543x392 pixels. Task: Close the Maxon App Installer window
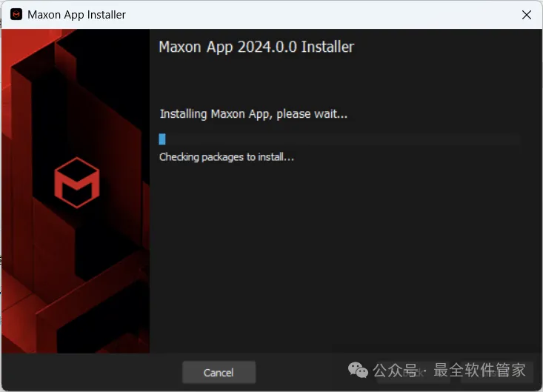(x=527, y=15)
